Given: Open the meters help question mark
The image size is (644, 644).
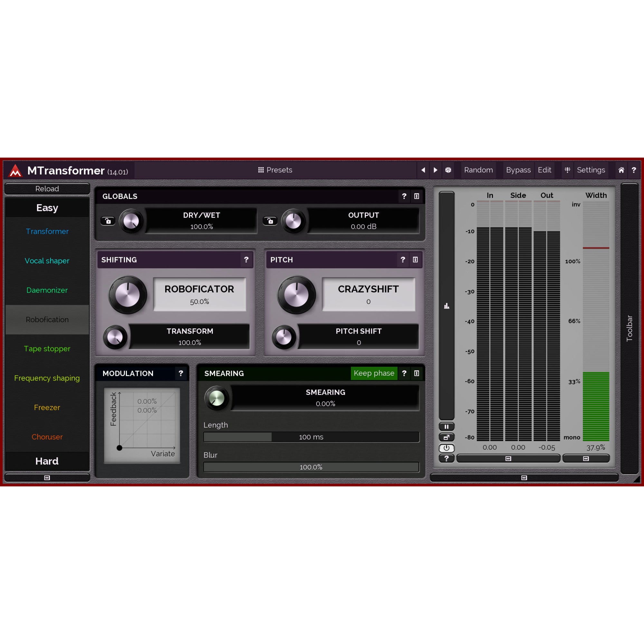Looking at the screenshot, I should [x=447, y=458].
